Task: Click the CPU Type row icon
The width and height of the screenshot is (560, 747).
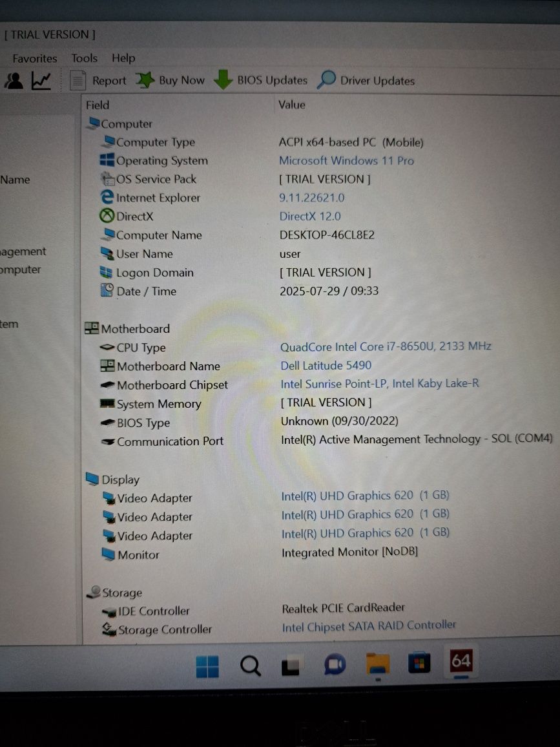Action: [107, 348]
